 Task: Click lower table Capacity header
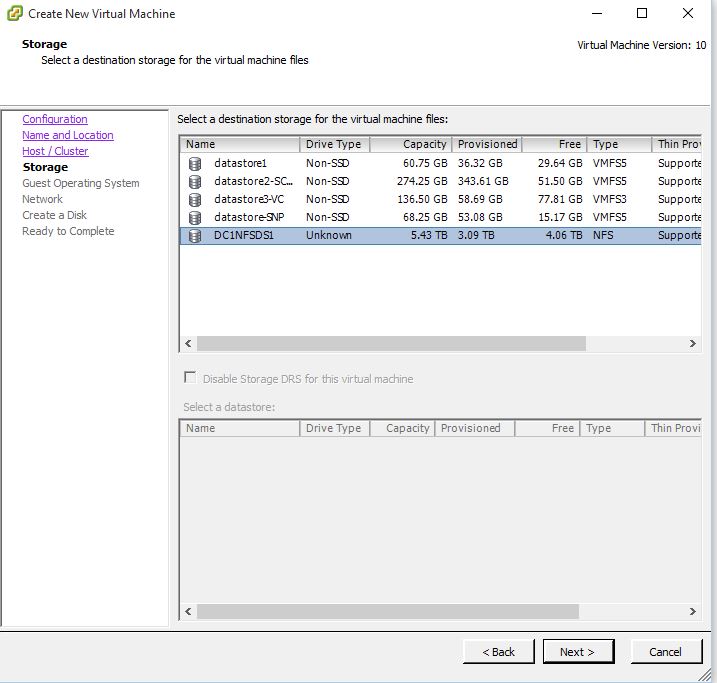[x=402, y=428]
